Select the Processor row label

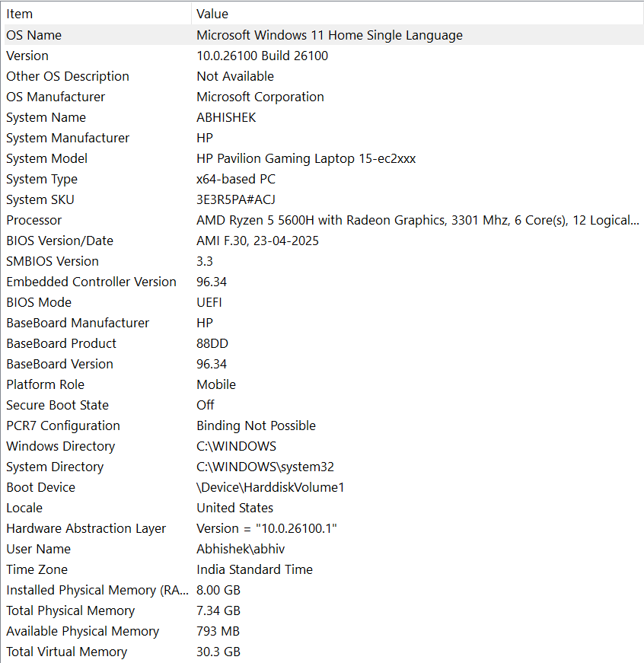pos(33,220)
